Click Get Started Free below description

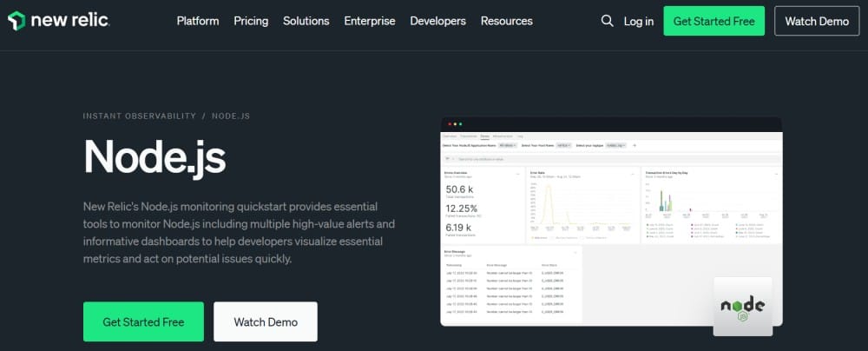pos(143,321)
